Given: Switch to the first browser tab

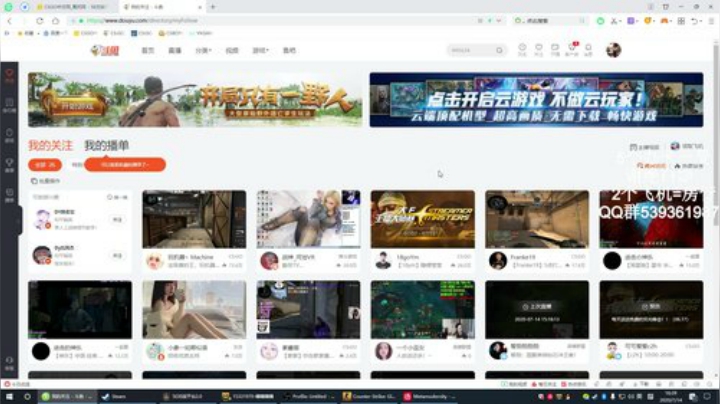Looking at the screenshot, I should coord(74,7).
